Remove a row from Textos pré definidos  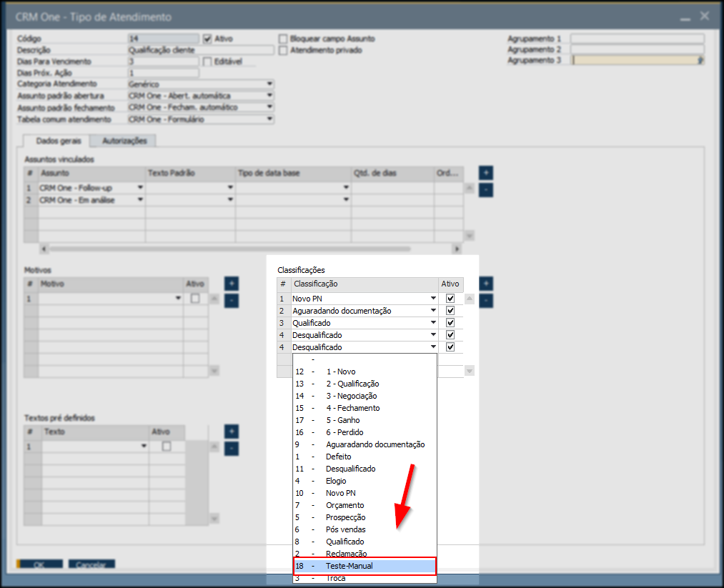(231, 449)
